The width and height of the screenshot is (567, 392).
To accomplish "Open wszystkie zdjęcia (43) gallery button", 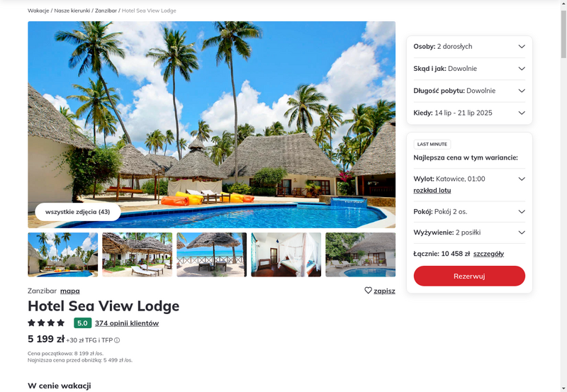I will pos(78,212).
